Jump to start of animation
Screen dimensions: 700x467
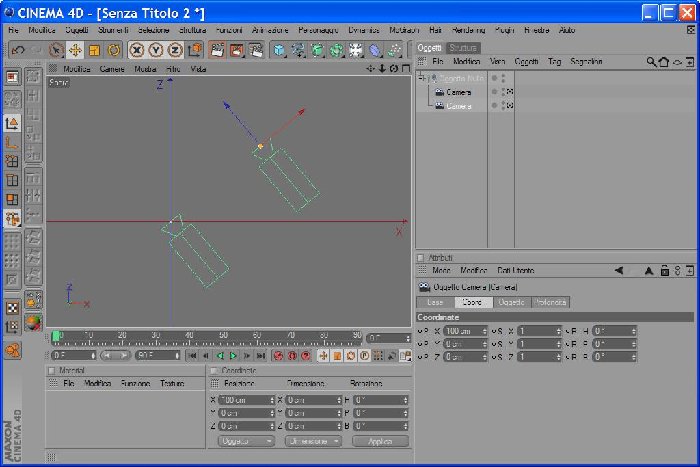(192, 356)
